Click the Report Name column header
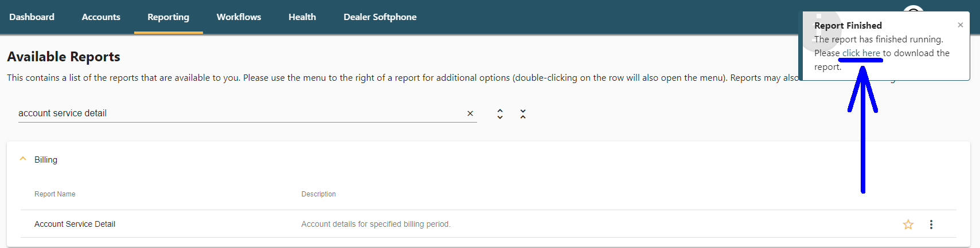The image size is (980, 248). [x=54, y=194]
